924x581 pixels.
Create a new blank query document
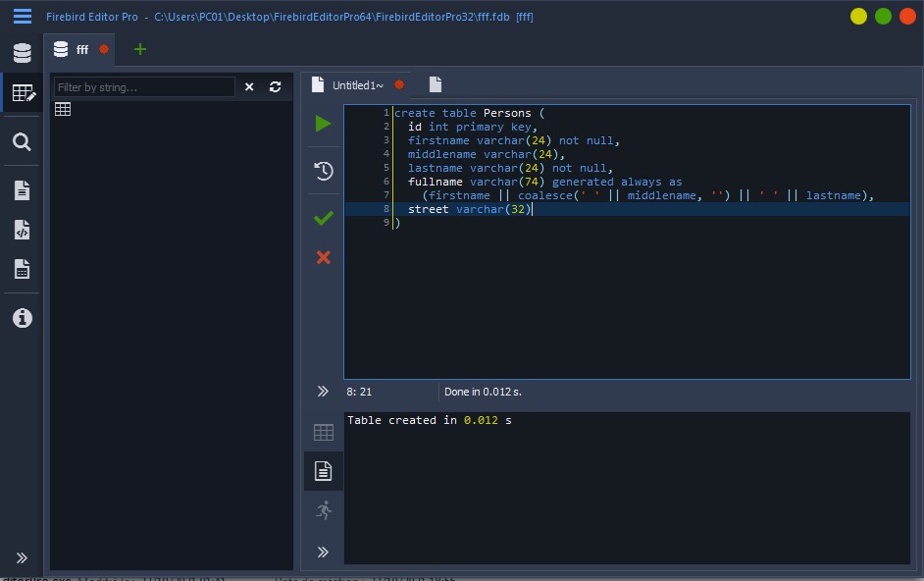tap(436, 85)
